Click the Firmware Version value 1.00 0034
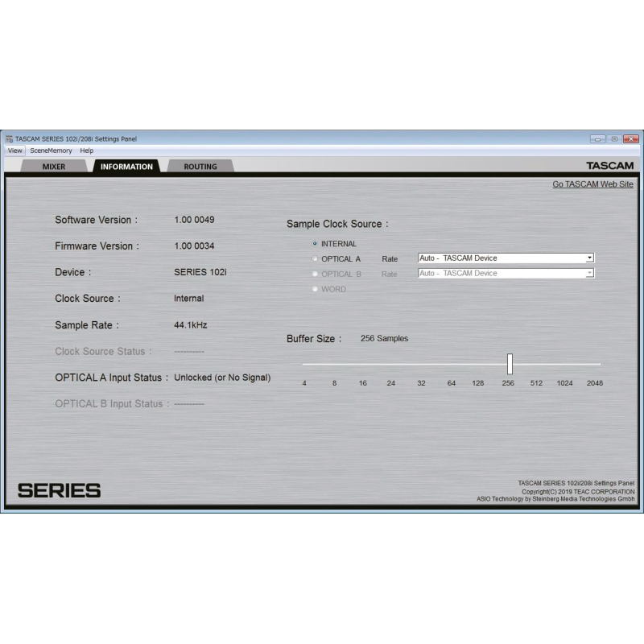 194,246
